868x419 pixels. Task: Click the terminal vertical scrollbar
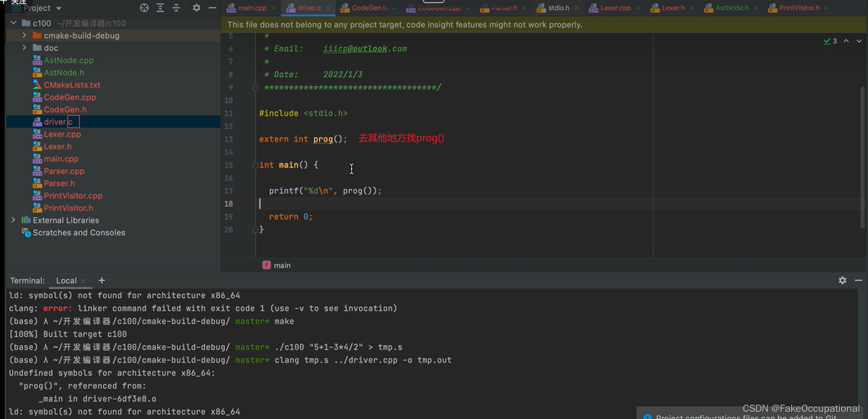click(x=862, y=354)
